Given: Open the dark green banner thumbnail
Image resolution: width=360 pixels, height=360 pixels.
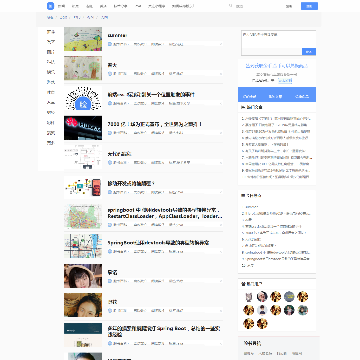Looking at the screenshot, I should coord(83,335).
